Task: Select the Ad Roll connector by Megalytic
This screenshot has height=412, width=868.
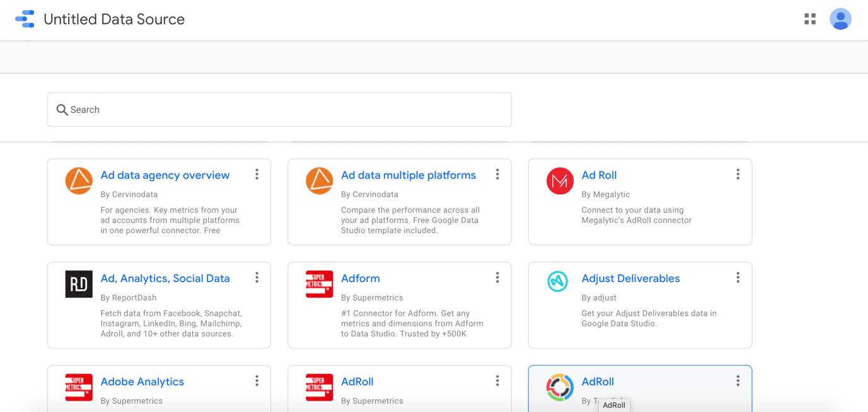Action: coord(599,175)
